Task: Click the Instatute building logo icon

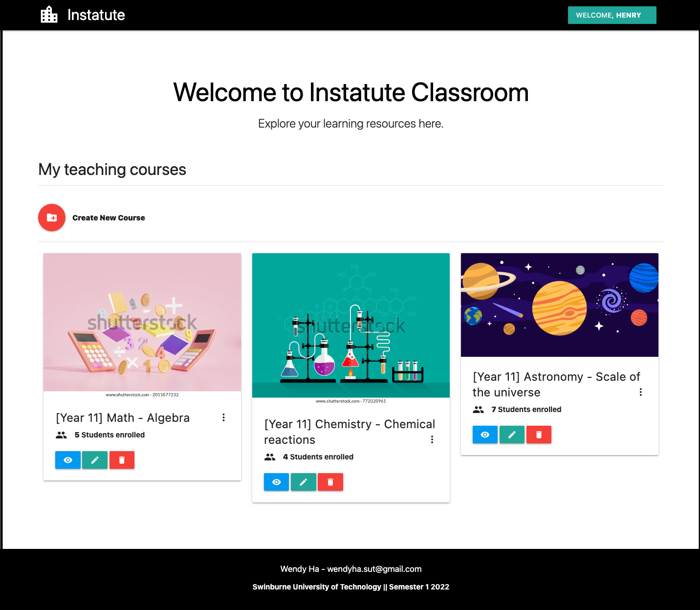Action: coord(49,15)
